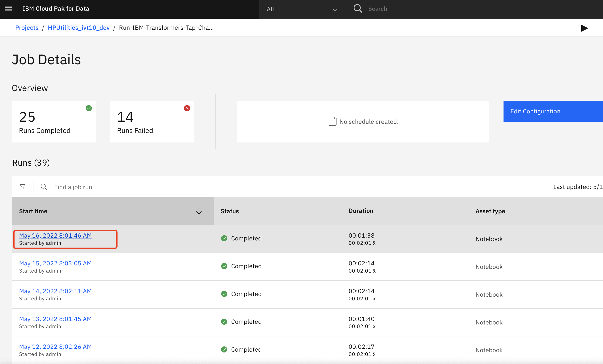
Task: Click the completed status icon for May 16 run
Action: 224,238
